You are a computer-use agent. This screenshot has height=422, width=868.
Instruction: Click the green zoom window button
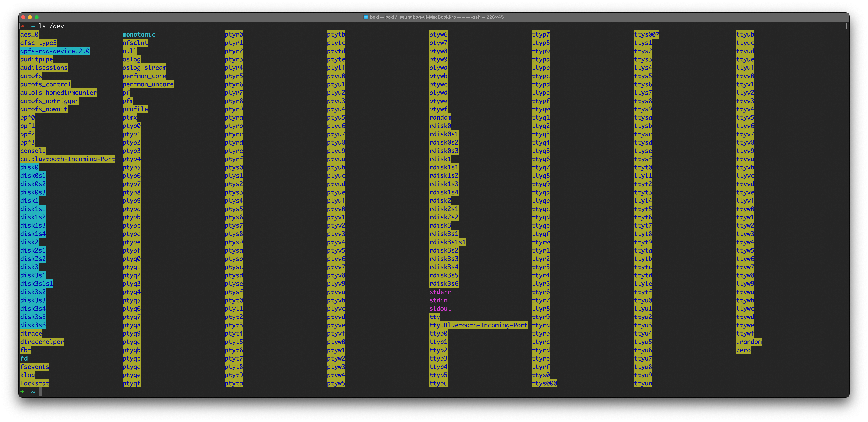[x=37, y=17]
